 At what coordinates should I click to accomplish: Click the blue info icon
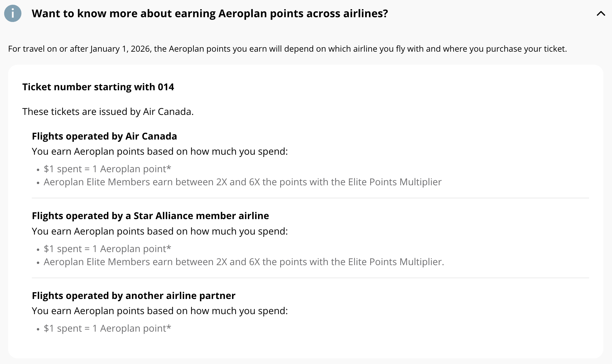(13, 13)
